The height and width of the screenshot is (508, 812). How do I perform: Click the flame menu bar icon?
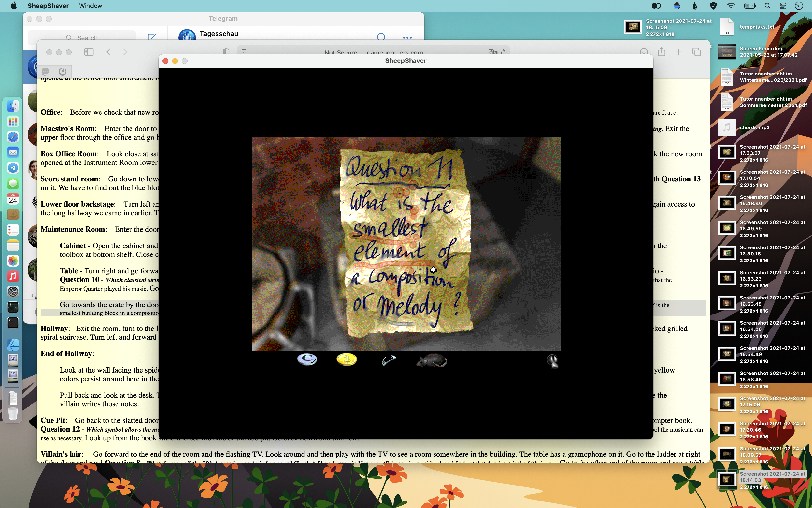point(695,6)
